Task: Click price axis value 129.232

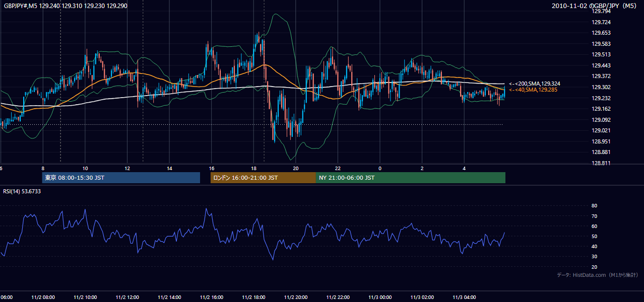Action: click(x=601, y=98)
